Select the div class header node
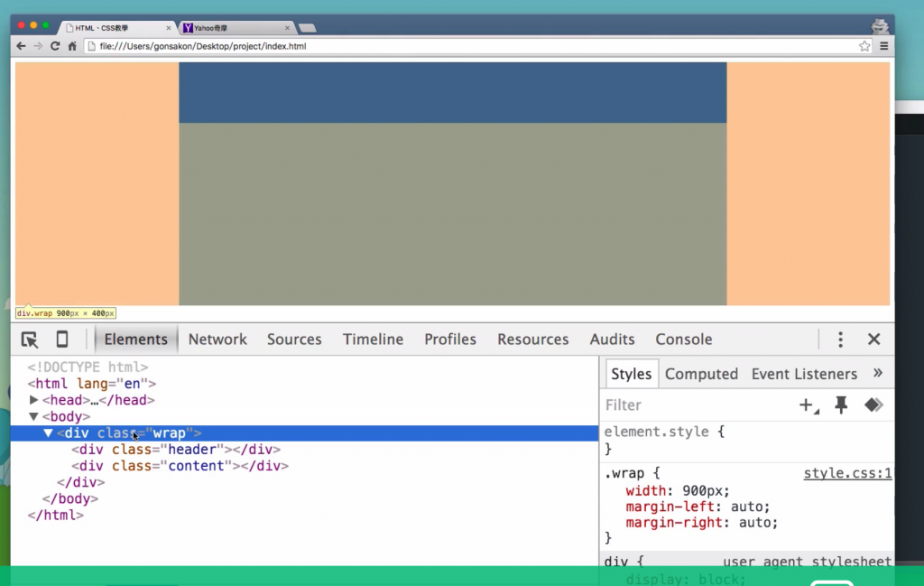924x586 pixels. 176,450
